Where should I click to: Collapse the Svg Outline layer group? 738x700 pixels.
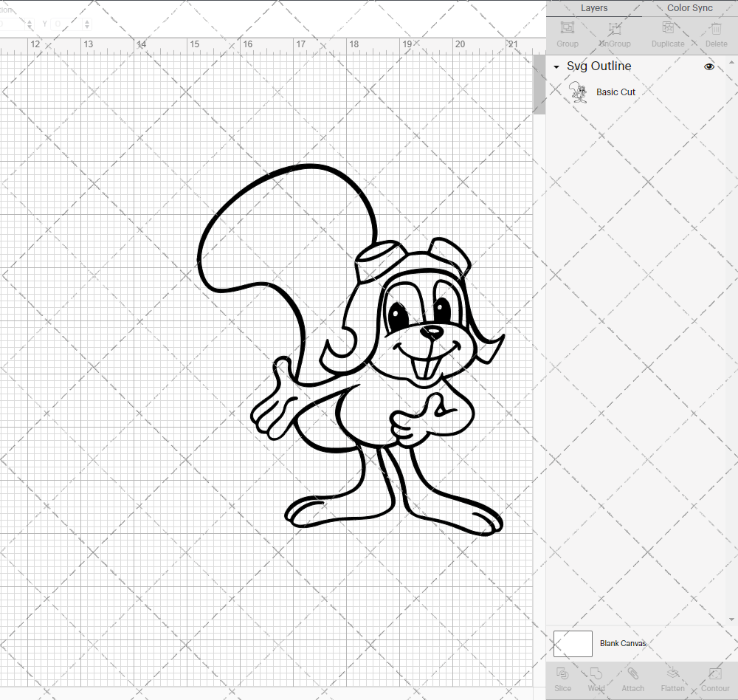pyautogui.click(x=556, y=67)
